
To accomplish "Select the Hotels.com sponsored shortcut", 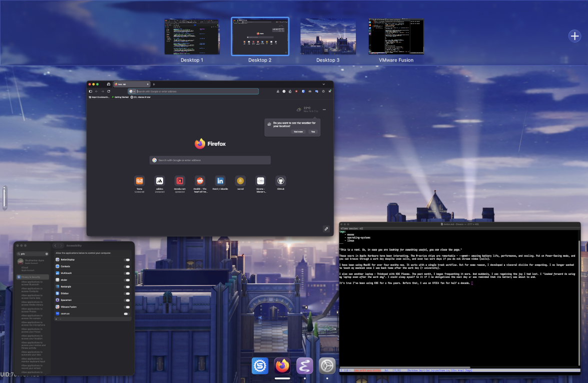I will [180, 181].
